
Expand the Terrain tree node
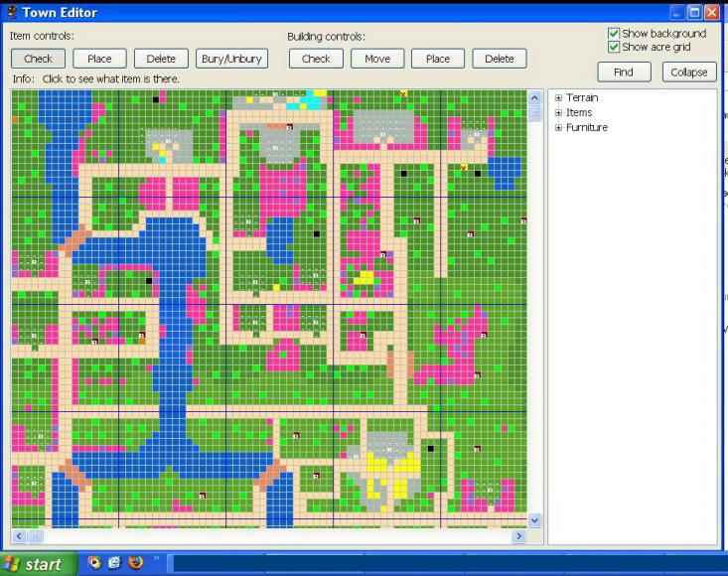click(x=558, y=98)
